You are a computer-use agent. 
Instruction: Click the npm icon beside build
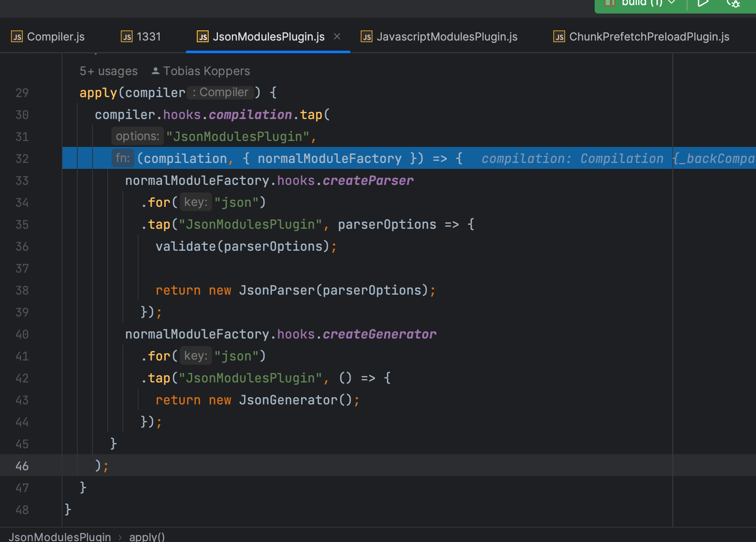pyautogui.click(x=609, y=3)
